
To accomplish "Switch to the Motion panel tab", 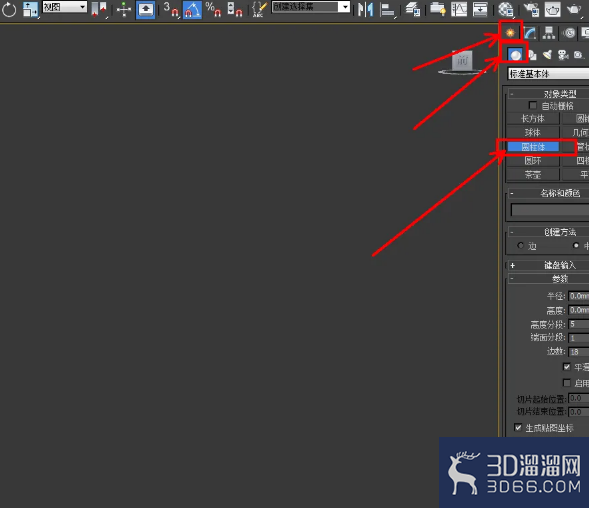I will (569, 33).
